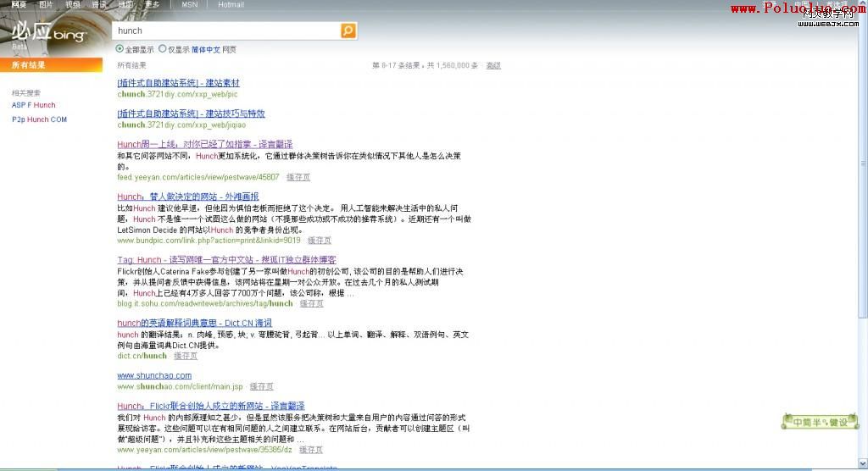Screen dimensions: 868x471
Task: Open related search ASP F Hunch
Action: 34,105
